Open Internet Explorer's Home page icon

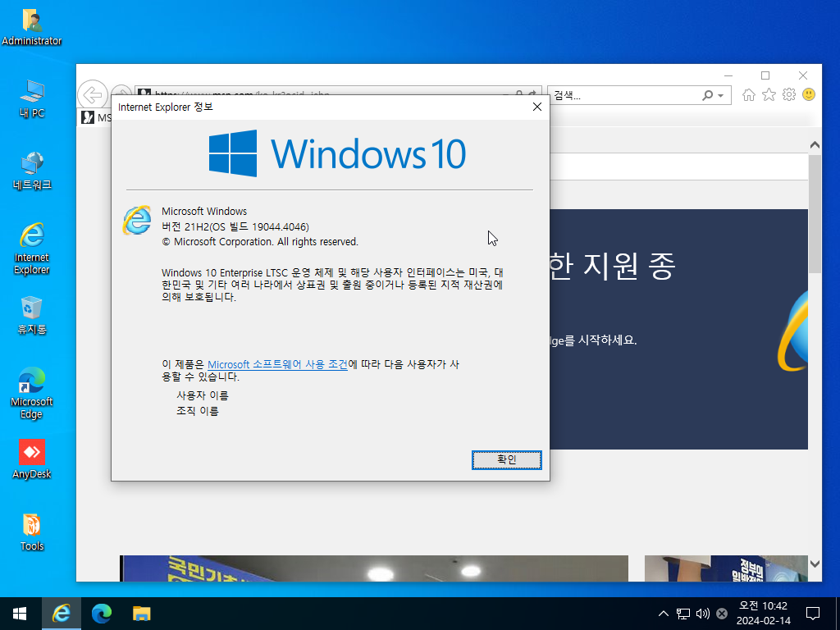(748, 95)
